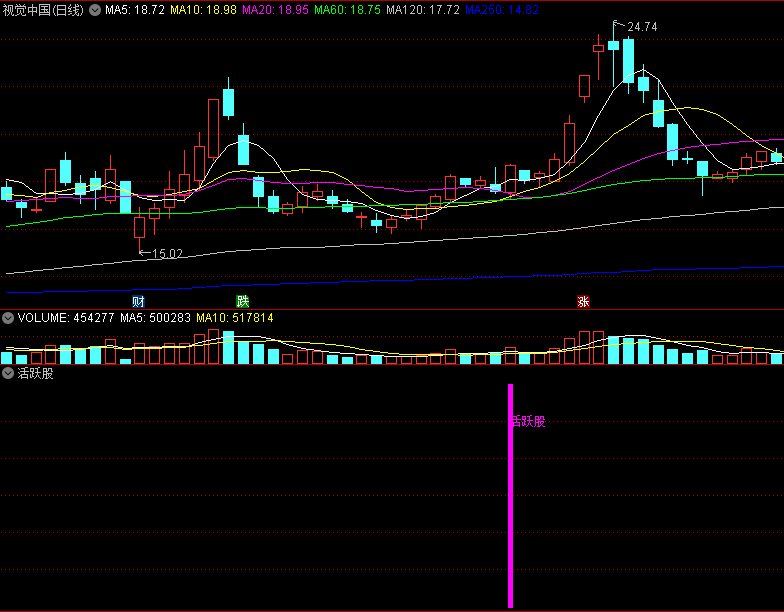Select the MA120: 17.72 indicator label
The width and height of the screenshot is (784, 612).
(422, 10)
